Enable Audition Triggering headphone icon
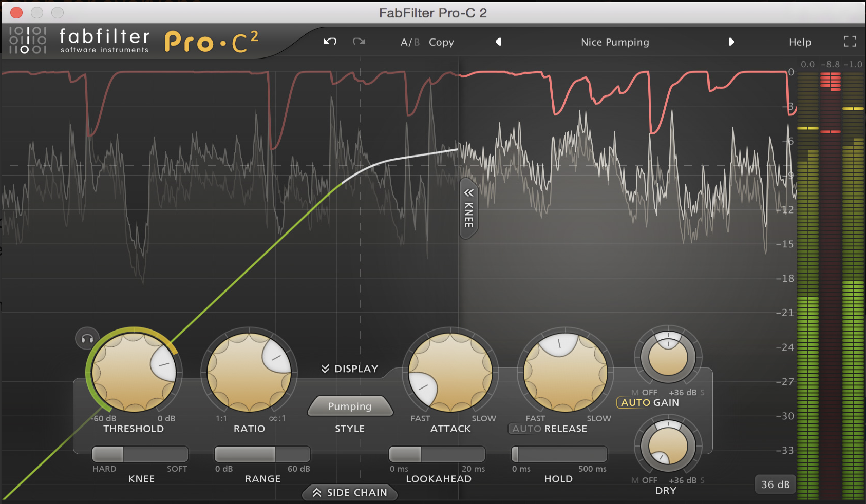Image resolution: width=866 pixels, height=504 pixels. [87, 339]
